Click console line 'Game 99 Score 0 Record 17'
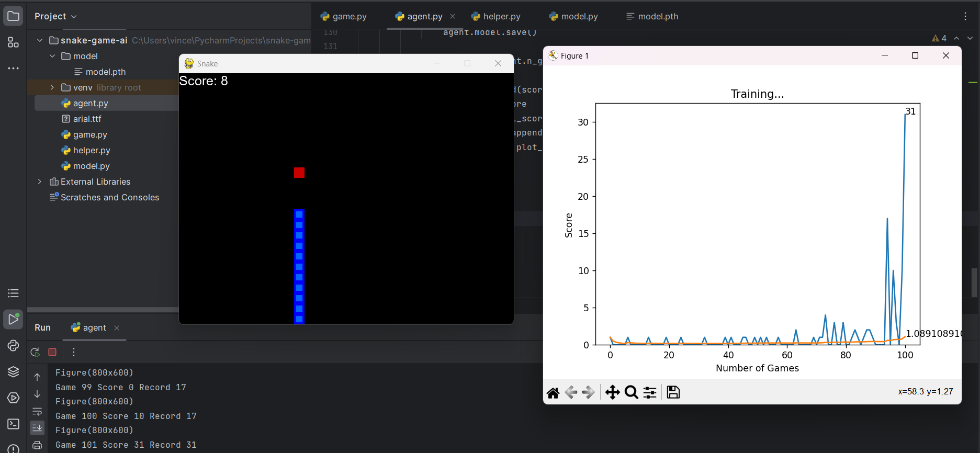Screen dimensions: 980x453 (121, 388)
